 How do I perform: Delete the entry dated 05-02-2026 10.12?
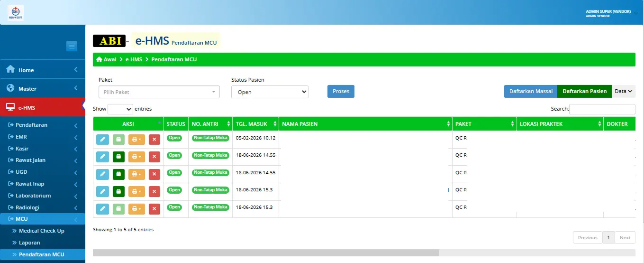154,139
